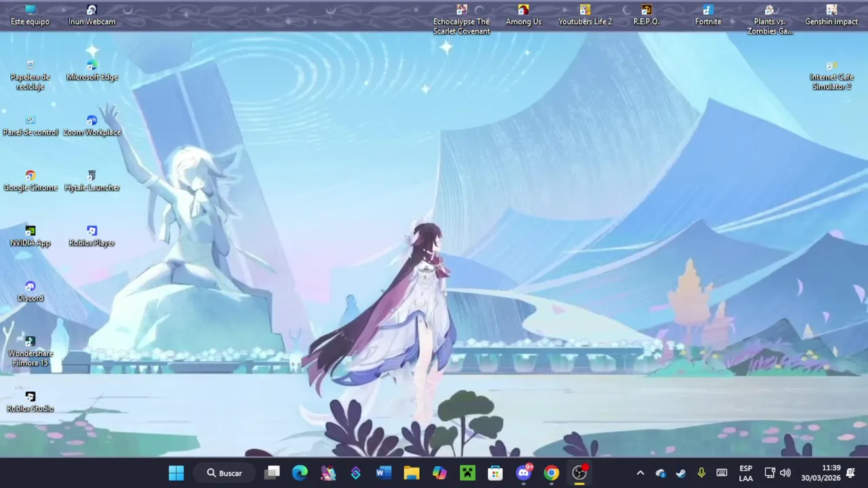Open the notifications bell icon
The width and height of the screenshot is (868, 488).
851,473
